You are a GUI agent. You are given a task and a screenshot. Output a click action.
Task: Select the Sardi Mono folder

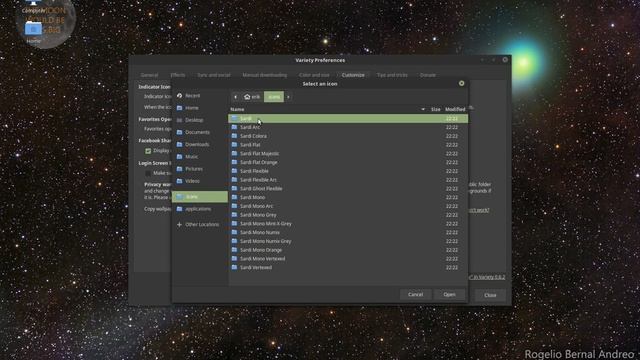pos(348,198)
